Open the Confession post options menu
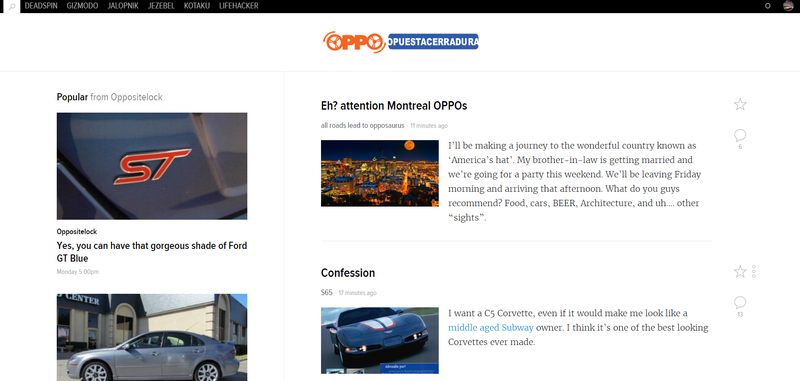 tap(754, 271)
